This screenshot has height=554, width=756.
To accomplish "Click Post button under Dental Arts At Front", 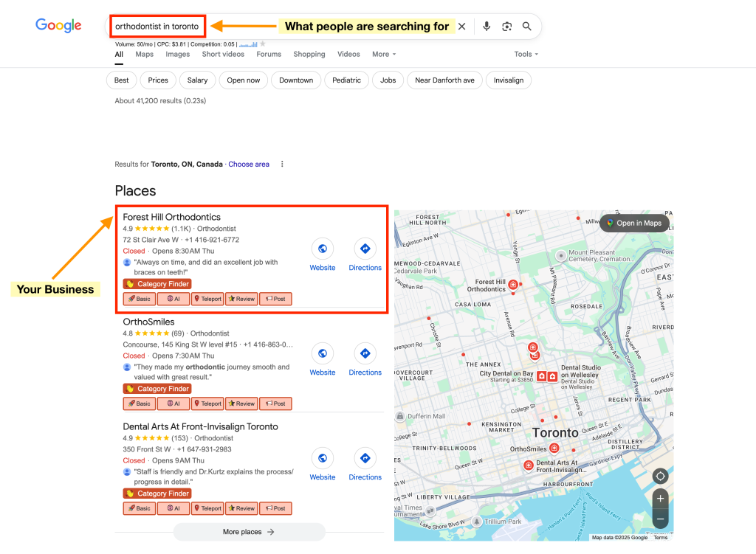I will click(276, 508).
